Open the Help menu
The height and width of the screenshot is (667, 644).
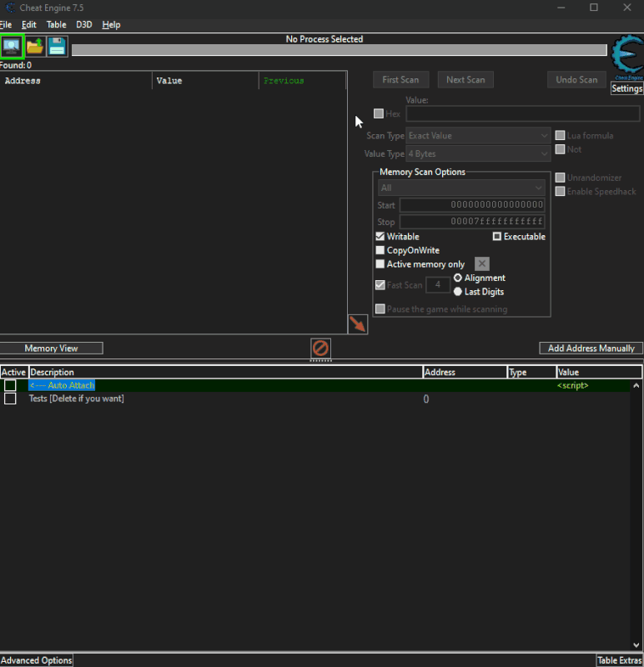click(111, 25)
